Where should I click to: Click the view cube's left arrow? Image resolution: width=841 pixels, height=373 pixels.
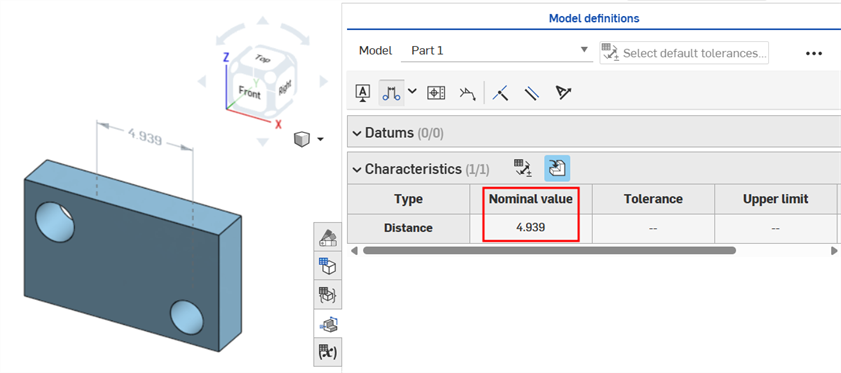202,82
